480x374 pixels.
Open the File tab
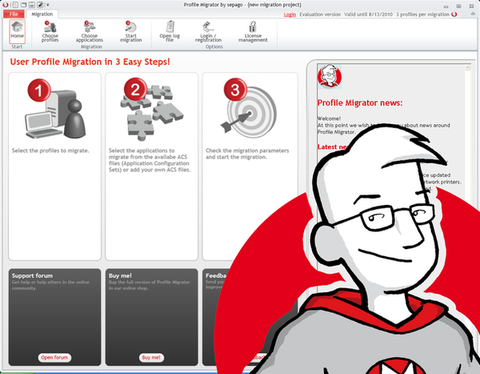tap(14, 14)
